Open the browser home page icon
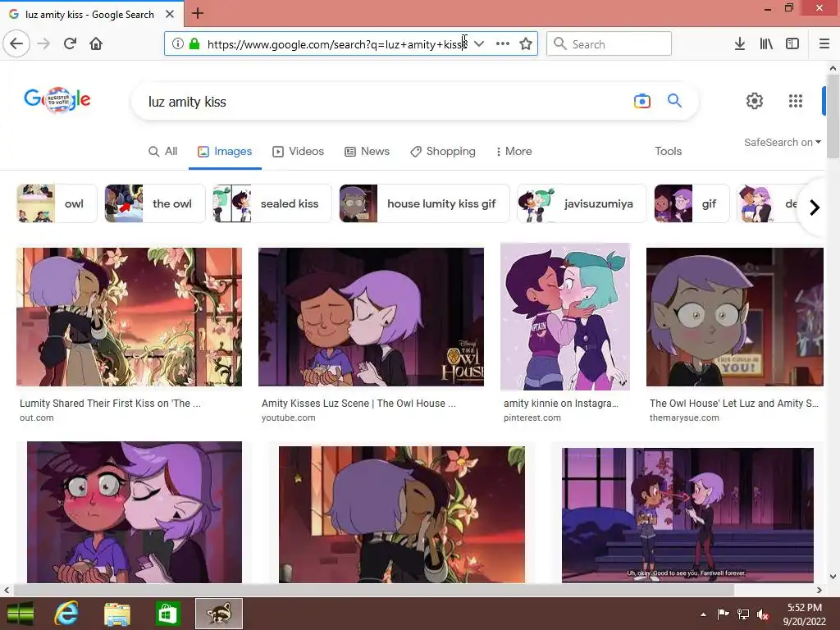840x630 pixels. [96, 43]
